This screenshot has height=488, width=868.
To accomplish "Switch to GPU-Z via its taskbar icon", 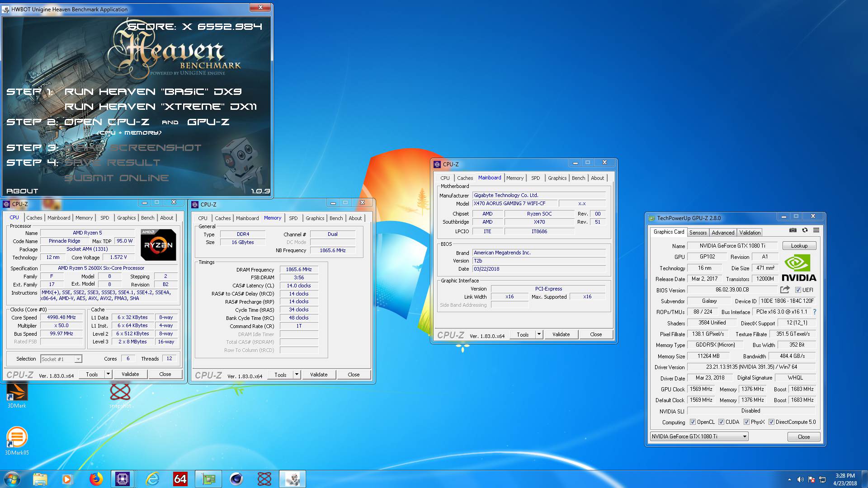I will [x=208, y=479].
